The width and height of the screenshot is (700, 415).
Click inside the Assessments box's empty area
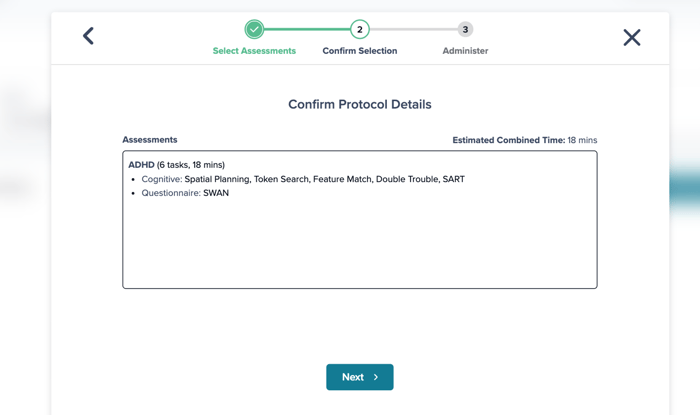coord(360,245)
